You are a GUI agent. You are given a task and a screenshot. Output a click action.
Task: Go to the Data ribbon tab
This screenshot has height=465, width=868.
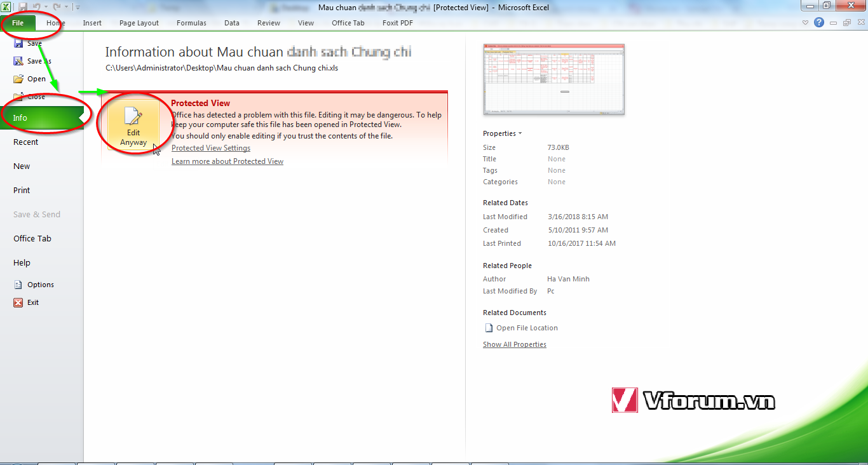[x=232, y=23]
